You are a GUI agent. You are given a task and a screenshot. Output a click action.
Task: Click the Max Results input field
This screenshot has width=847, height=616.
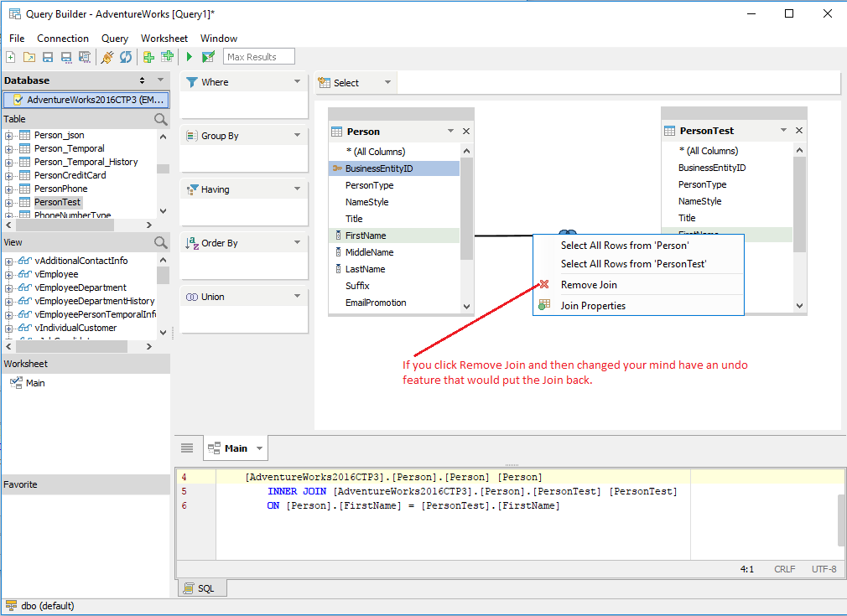tap(259, 57)
